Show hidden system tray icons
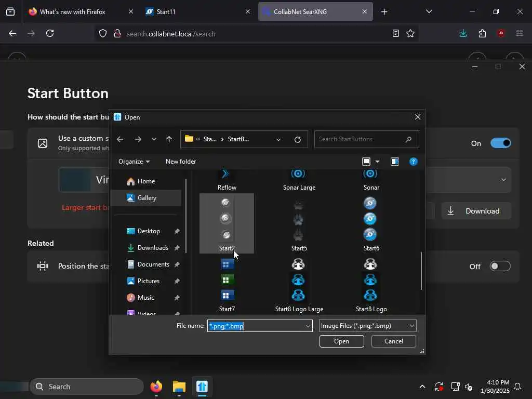The image size is (532, 399). click(422, 387)
